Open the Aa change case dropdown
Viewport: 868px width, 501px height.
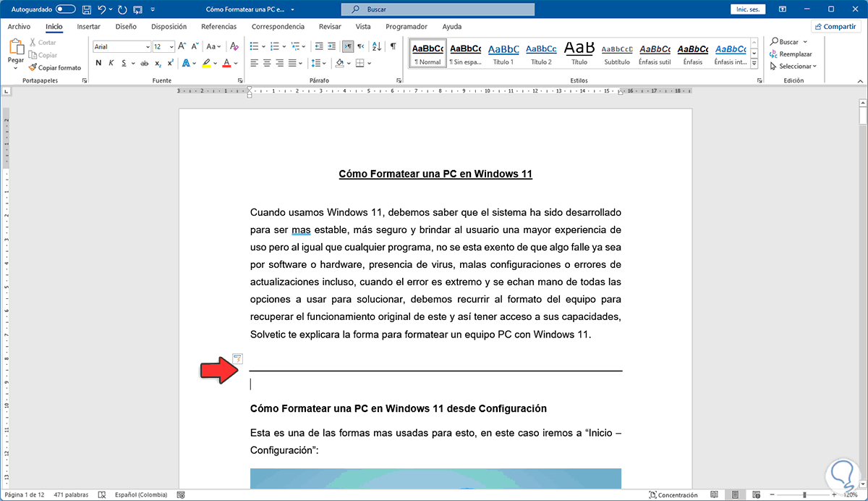pos(212,46)
